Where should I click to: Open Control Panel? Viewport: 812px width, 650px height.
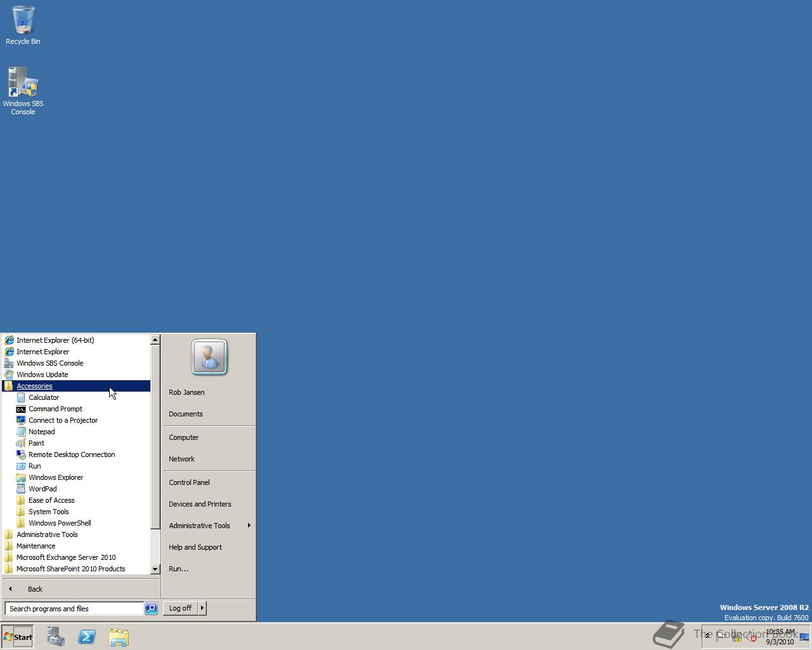pos(209,482)
